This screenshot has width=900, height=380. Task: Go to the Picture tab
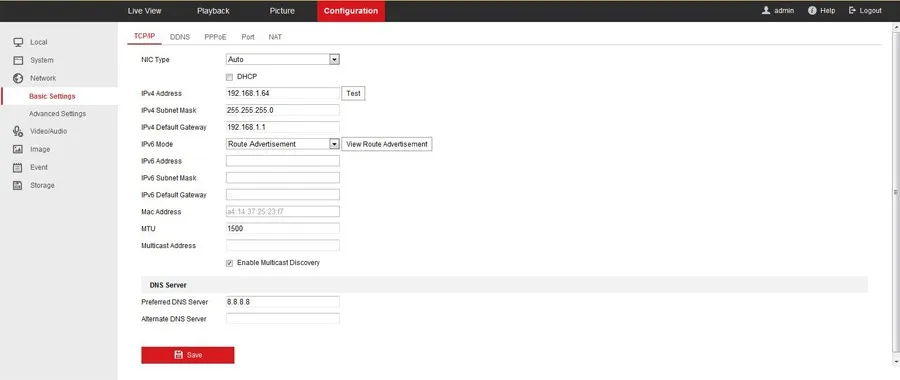(x=282, y=11)
